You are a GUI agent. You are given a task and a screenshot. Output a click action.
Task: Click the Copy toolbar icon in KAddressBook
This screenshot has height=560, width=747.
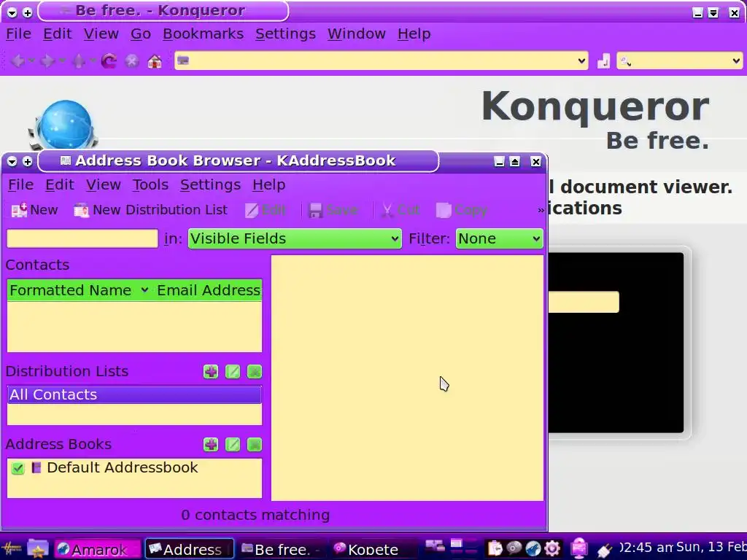pos(443,211)
